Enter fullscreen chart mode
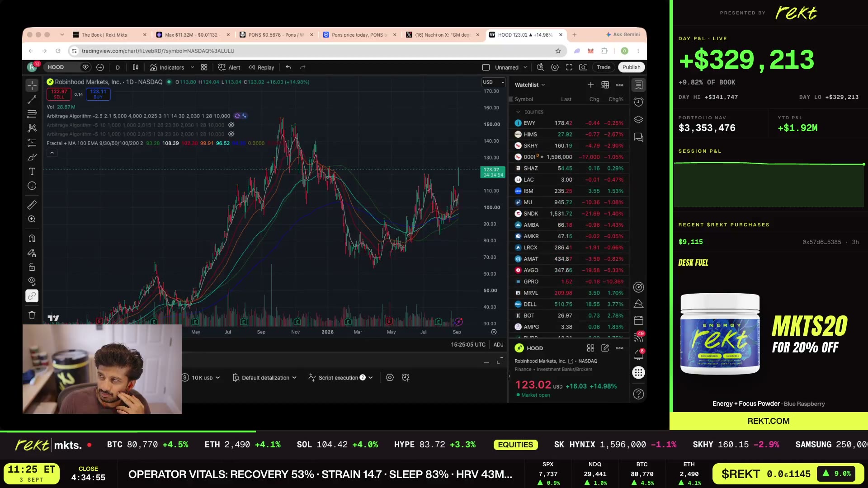This screenshot has height=488, width=868. click(569, 67)
